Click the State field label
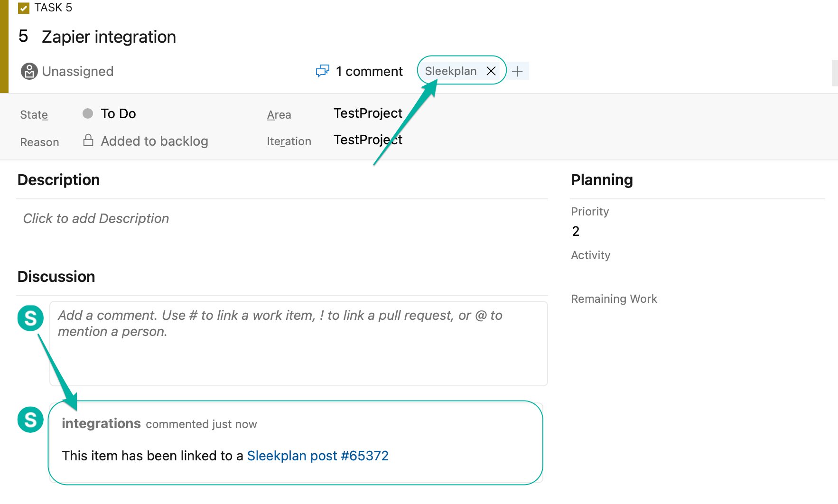This screenshot has height=504, width=838. point(34,115)
